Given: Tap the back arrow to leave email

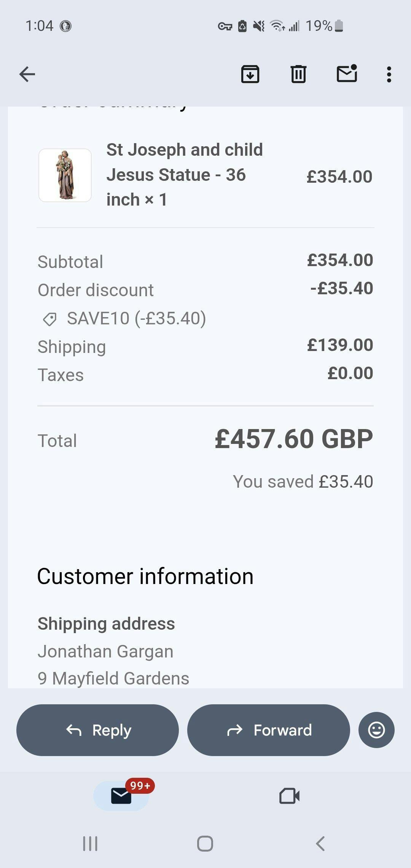Looking at the screenshot, I should (x=27, y=74).
